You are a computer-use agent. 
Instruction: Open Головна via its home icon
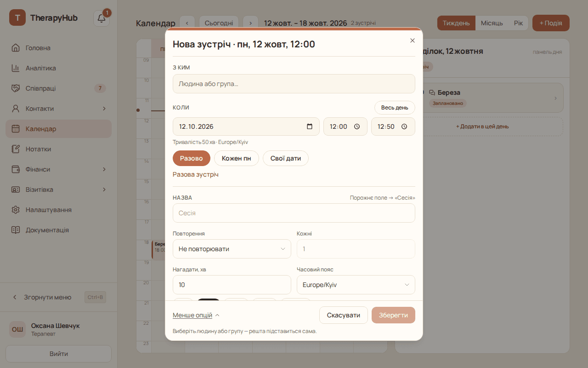16,48
